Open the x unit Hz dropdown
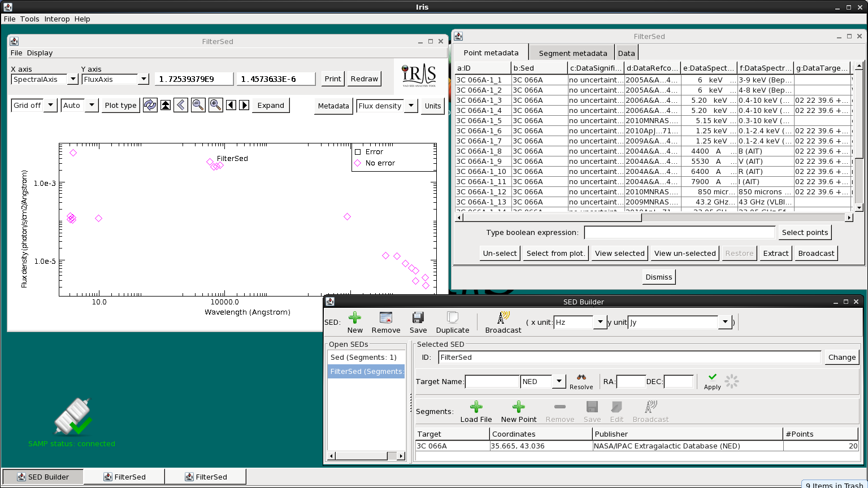This screenshot has width=868, height=488. tap(600, 323)
